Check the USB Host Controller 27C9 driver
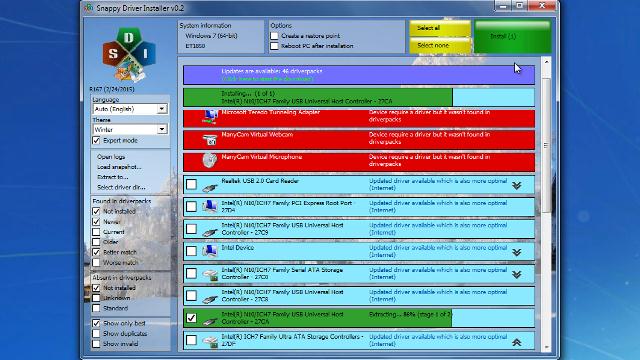 point(191,229)
